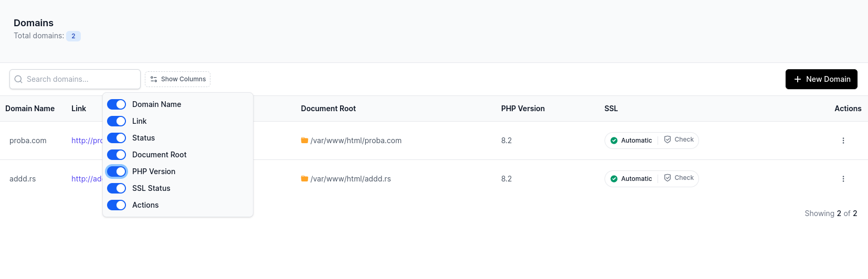Click the PHP Version column header
This screenshot has width=868, height=279.
523,109
